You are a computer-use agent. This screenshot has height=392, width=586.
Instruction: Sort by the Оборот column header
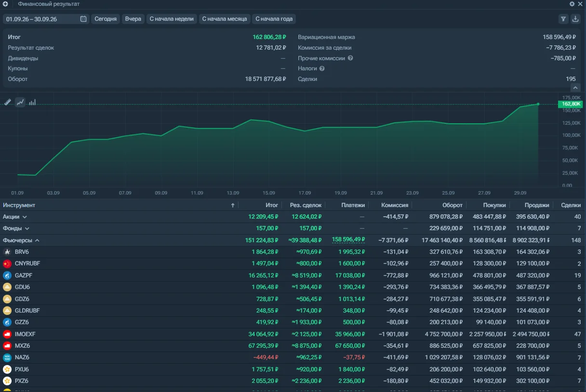point(453,205)
